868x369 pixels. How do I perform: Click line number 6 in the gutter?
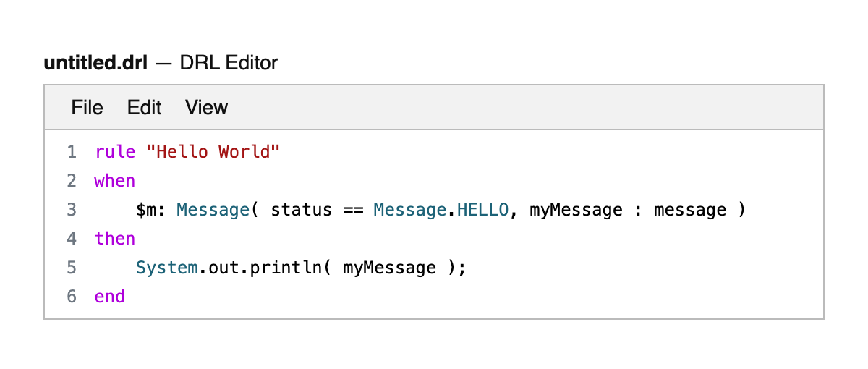(x=71, y=297)
